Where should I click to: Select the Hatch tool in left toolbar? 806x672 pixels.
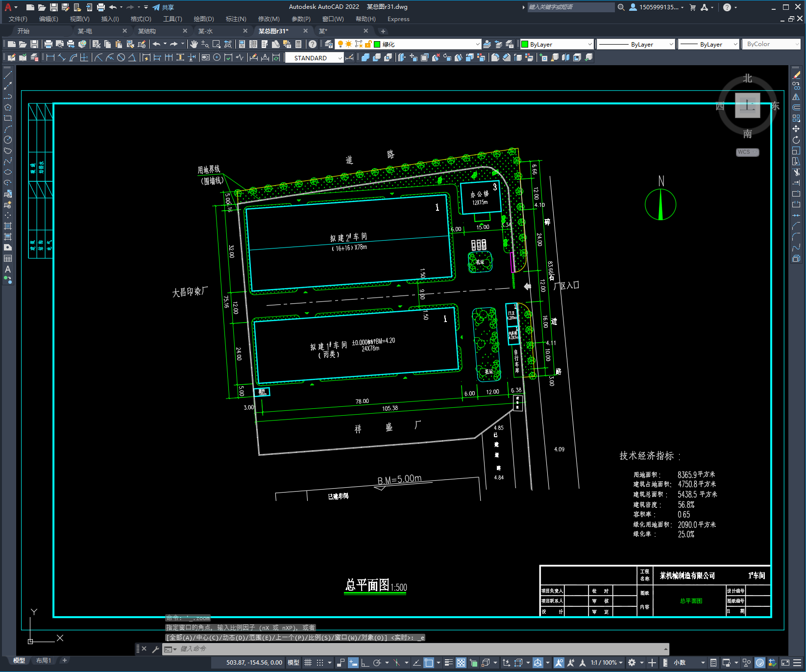coord(8,226)
